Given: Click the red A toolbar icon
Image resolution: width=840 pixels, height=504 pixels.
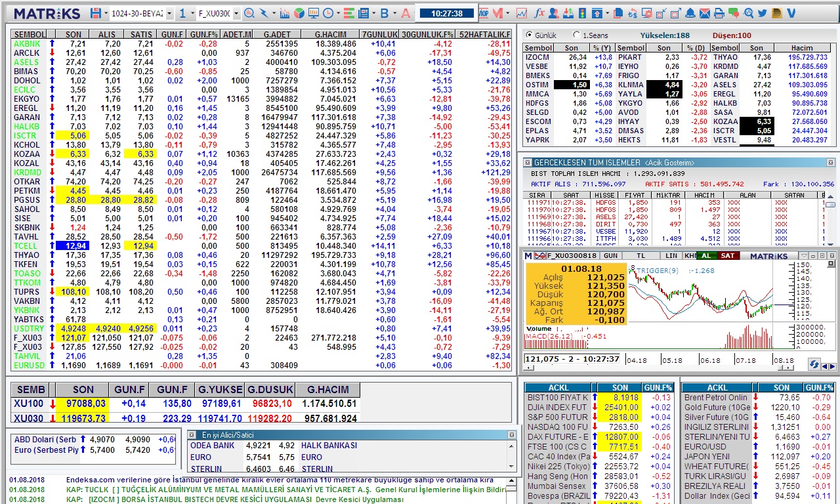Looking at the screenshot, I should 406,13.
